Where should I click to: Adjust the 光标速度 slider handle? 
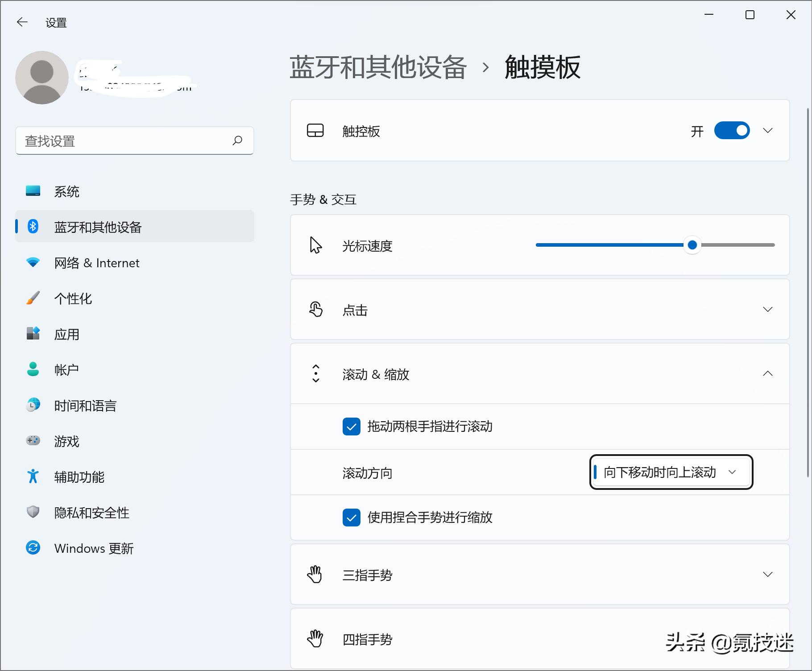[x=692, y=245]
